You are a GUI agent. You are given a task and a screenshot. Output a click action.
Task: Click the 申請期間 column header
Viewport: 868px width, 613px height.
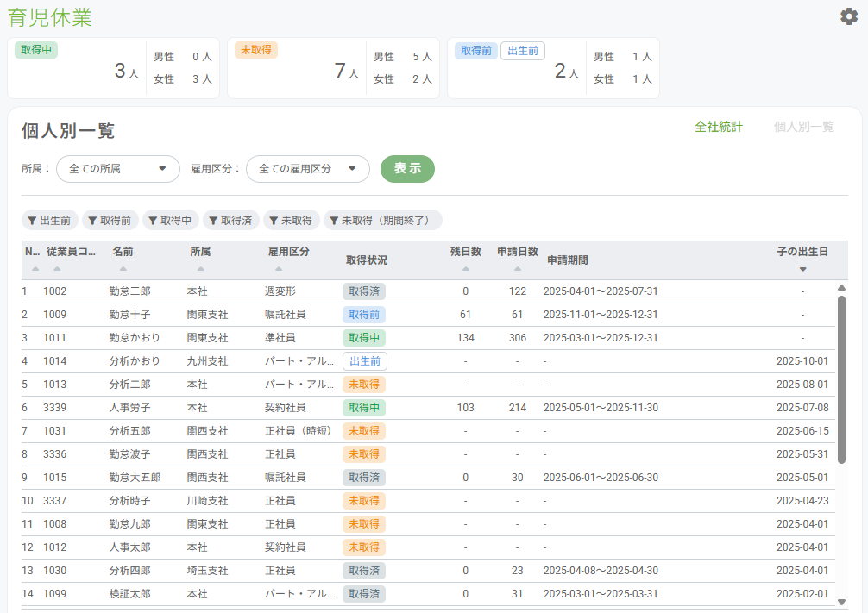click(568, 260)
